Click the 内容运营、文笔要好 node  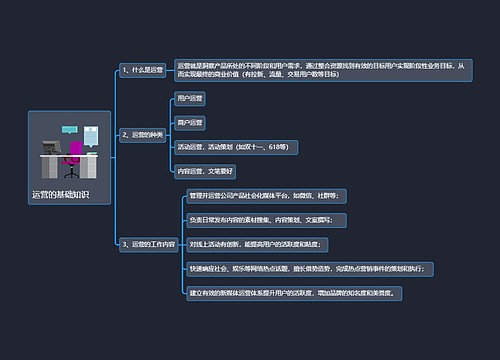205,172
